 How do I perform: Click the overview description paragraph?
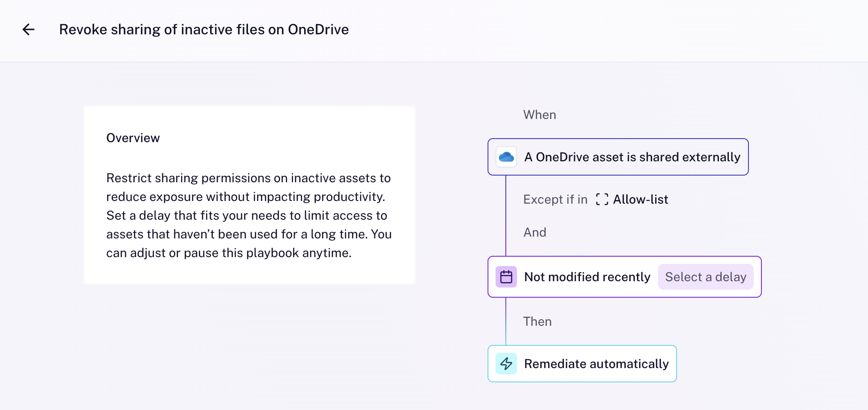pos(249,215)
